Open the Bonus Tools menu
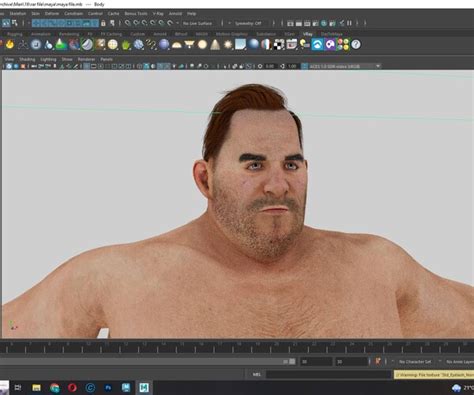The image size is (474, 395). tap(136, 14)
